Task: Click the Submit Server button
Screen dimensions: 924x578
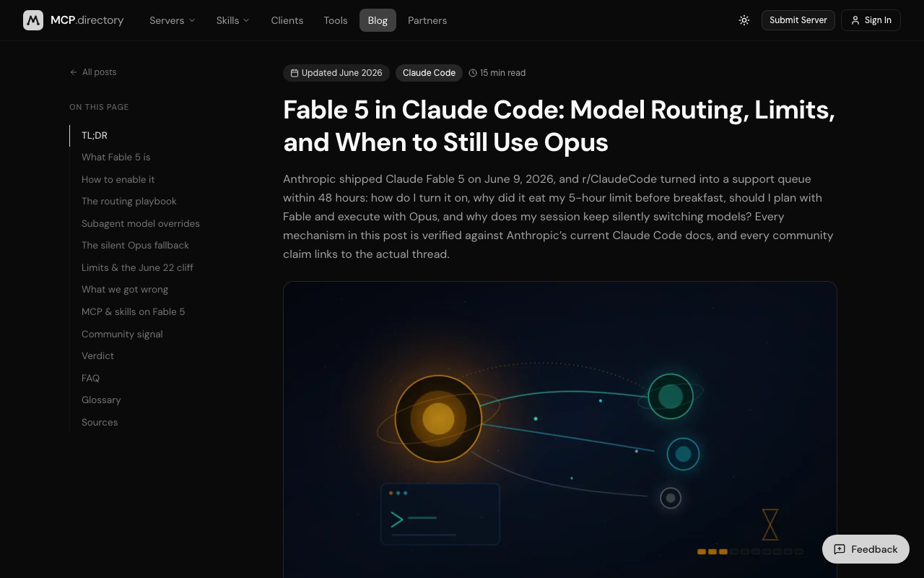Action: (798, 20)
